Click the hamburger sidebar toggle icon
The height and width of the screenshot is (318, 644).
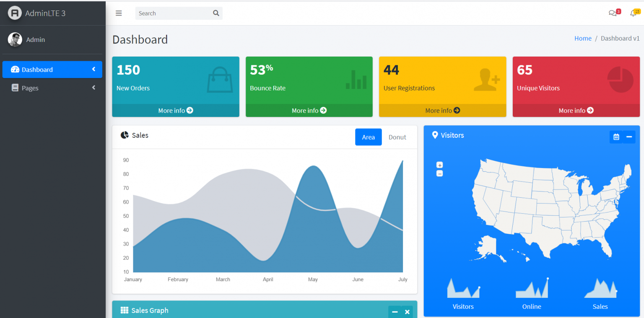(x=119, y=13)
